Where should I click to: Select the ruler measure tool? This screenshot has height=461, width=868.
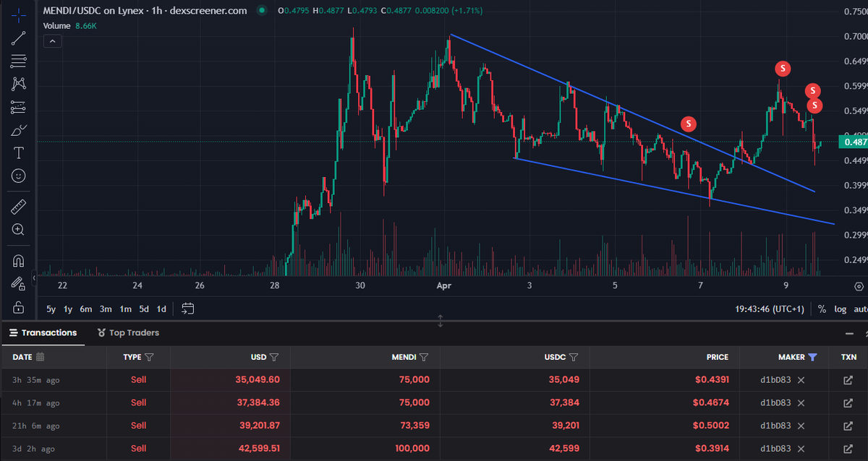19,207
